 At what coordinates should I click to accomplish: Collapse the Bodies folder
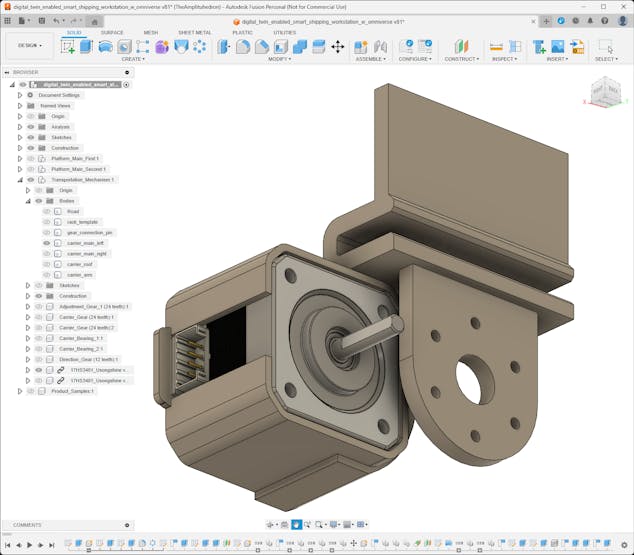pyautogui.click(x=27, y=201)
